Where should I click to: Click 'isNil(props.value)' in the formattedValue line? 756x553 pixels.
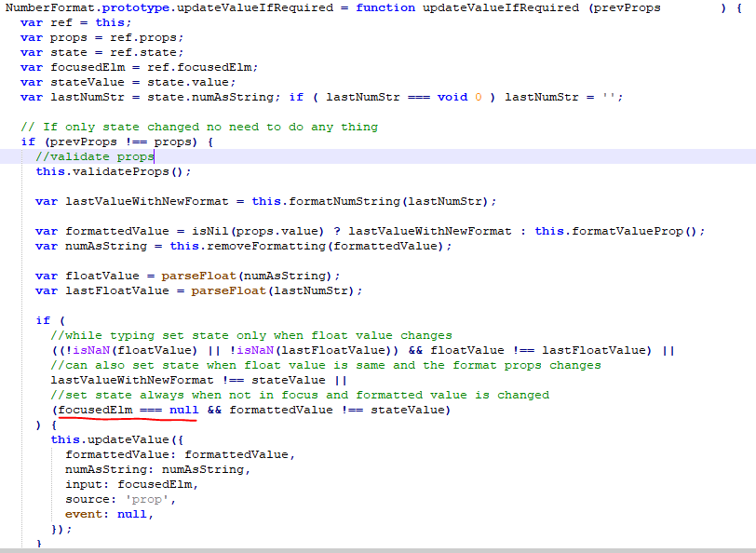click(x=258, y=232)
